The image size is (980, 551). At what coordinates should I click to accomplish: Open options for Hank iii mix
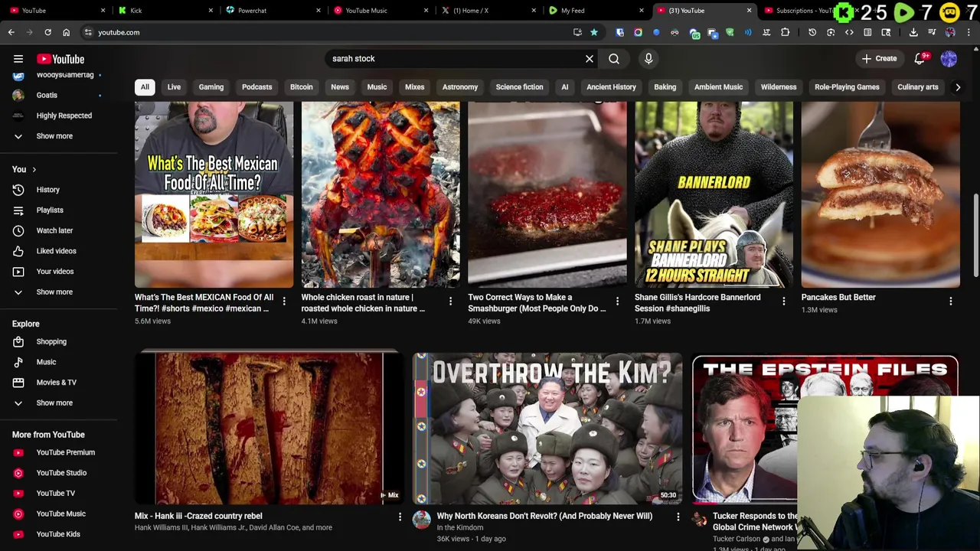coord(400,517)
